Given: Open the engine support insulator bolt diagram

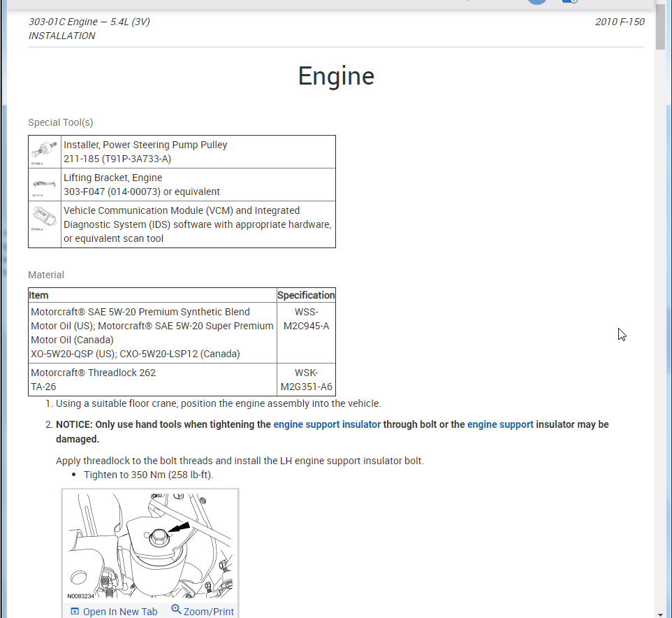Looking at the screenshot, I should point(150,545).
